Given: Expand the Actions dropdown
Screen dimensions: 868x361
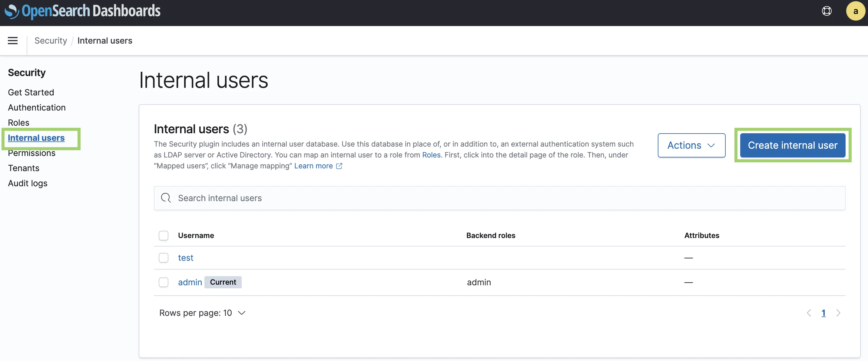Looking at the screenshot, I should [x=691, y=145].
